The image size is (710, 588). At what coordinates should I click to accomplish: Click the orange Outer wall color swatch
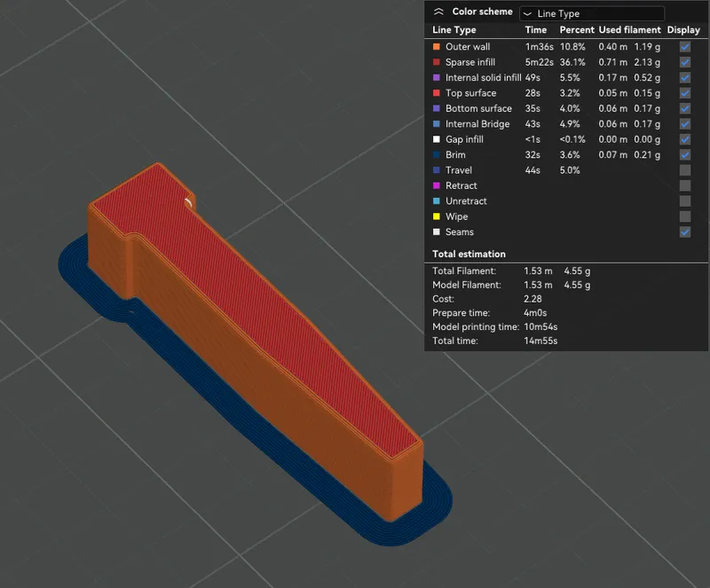click(x=436, y=47)
